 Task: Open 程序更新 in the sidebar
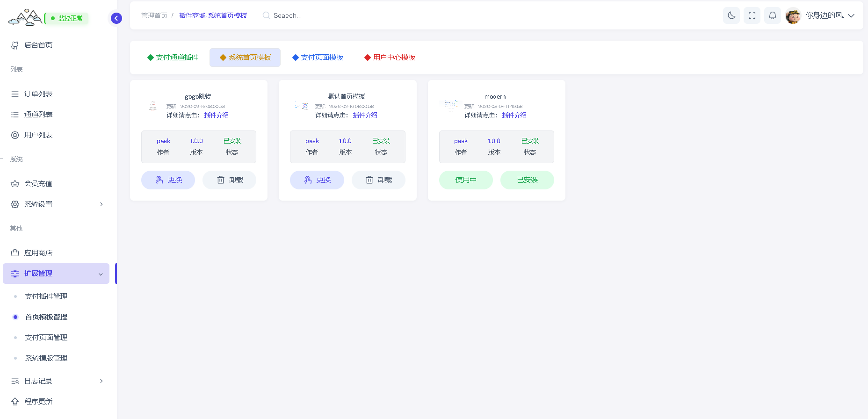(x=38, y=402)
